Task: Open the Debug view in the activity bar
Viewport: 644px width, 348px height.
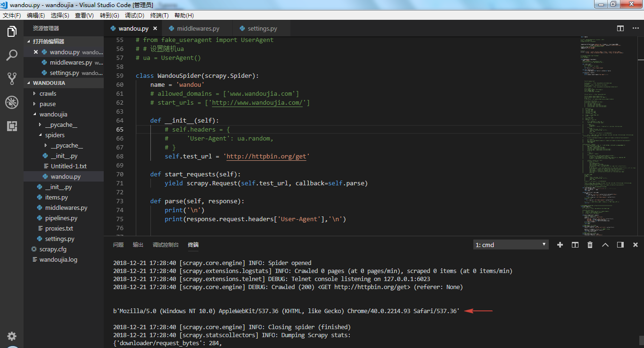Action: point(12,102)
